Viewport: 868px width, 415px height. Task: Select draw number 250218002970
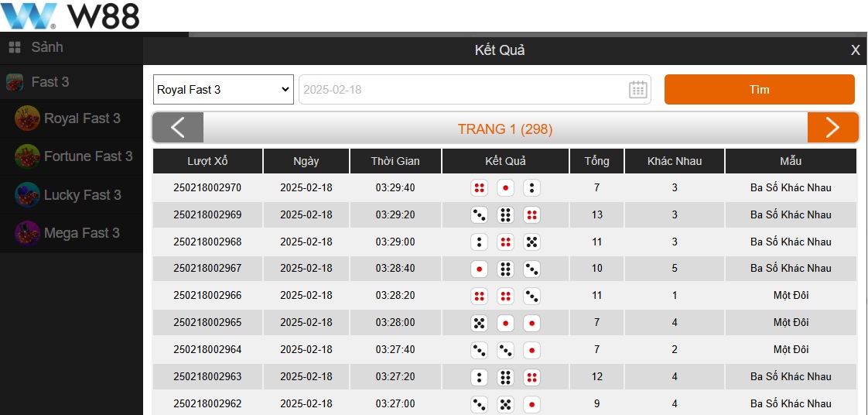pos(207,188)
